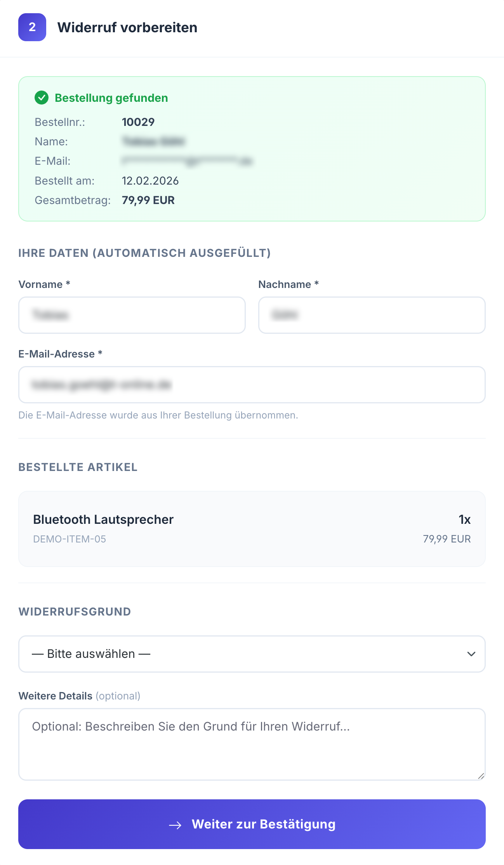The image size is (504, 865).
Task: Focus the Vorname input field
Action: coord(132,315)
